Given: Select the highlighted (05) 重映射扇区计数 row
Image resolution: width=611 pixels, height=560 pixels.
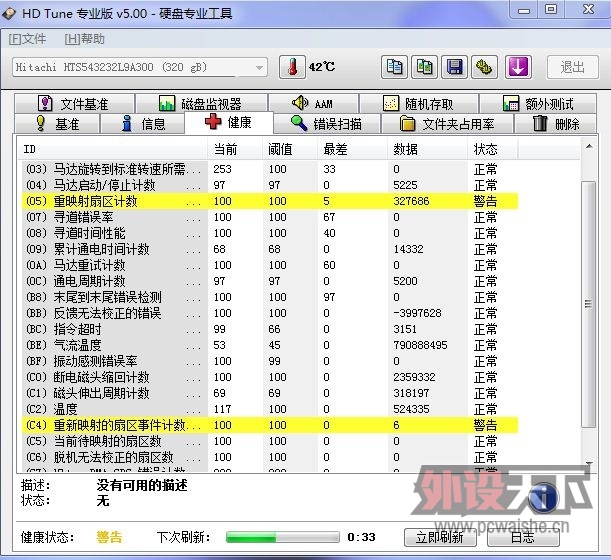Looking at the screenshot, I should tap(268, 201).
